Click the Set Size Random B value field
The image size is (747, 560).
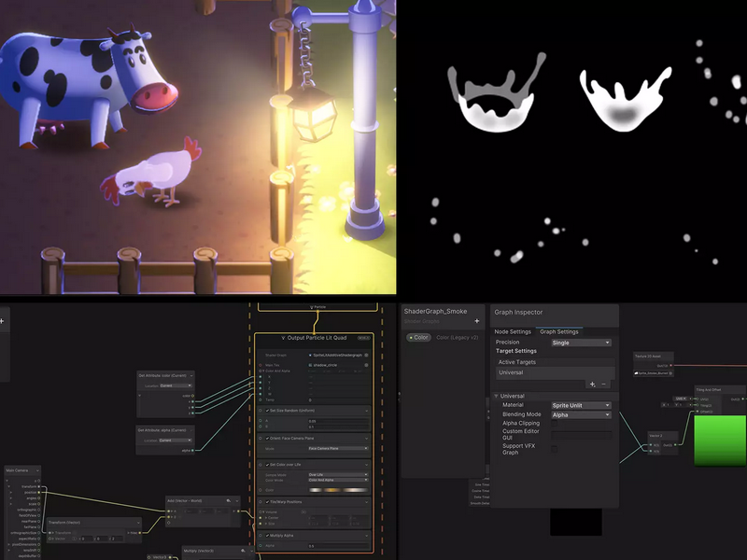pyautogui.click(x=338, y=427)
